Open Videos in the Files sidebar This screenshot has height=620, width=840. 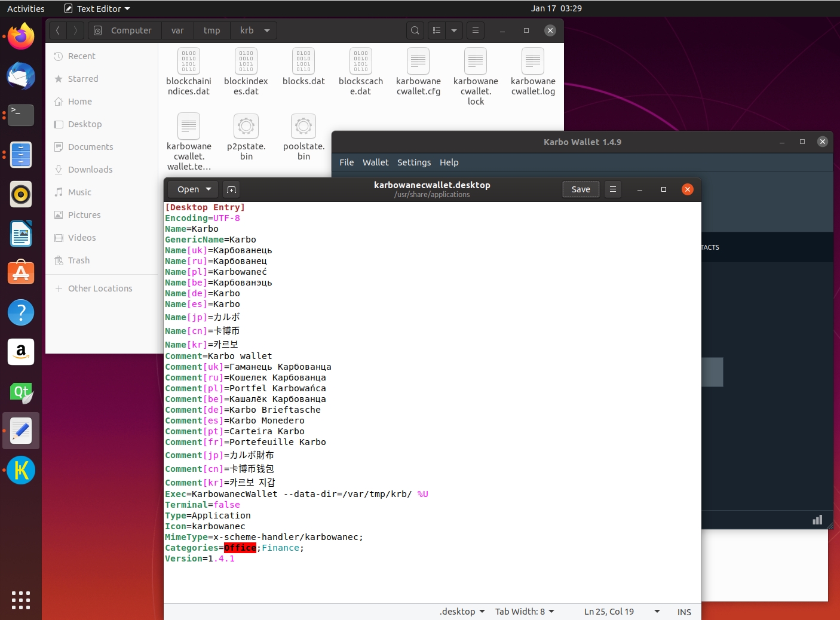(102, 238)
